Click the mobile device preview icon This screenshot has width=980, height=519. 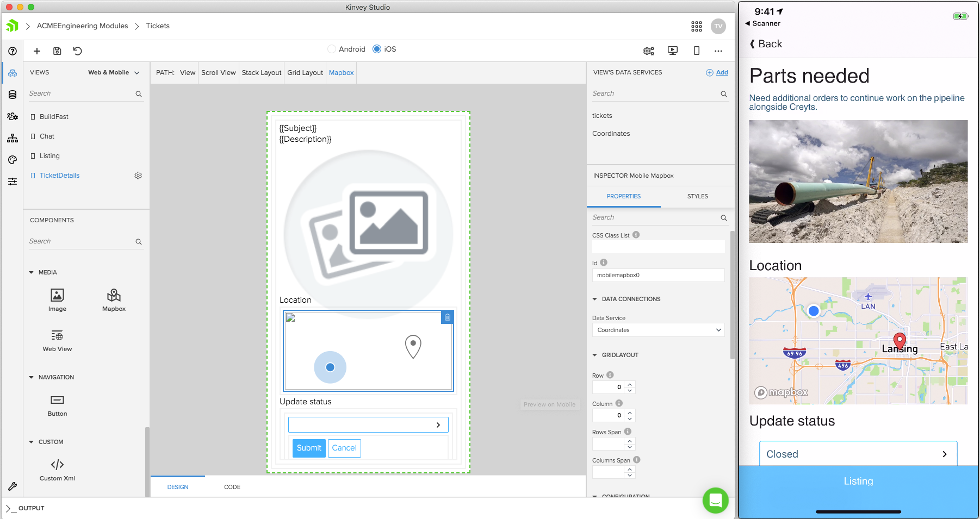tap(696, 51)
